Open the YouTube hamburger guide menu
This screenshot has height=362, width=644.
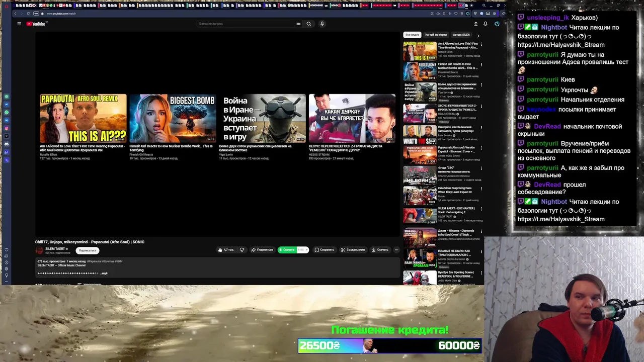19,24
